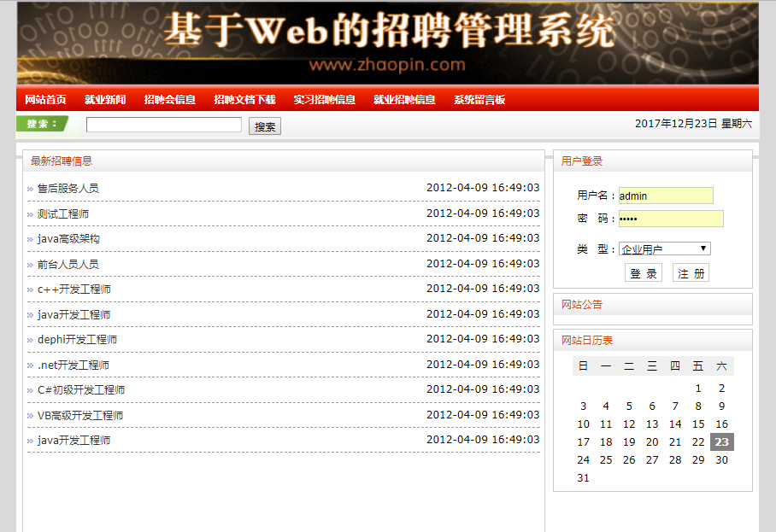Select day 15 in the calendar
The width and height of the screenshot is (776, 532).
pyautogui.click(x=698, y=424)
